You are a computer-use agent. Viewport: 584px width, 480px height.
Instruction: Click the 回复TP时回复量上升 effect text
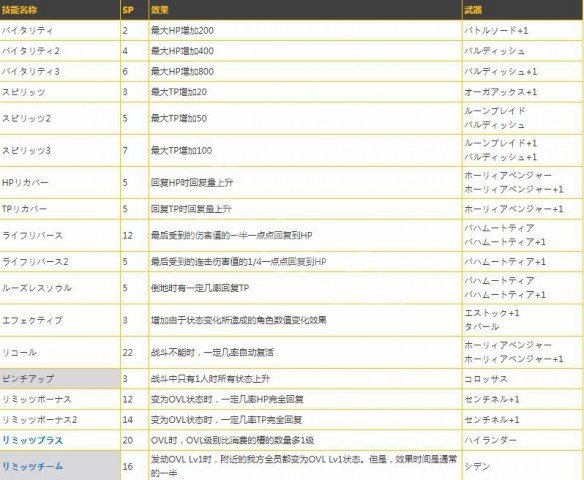(x=191, y=209)
